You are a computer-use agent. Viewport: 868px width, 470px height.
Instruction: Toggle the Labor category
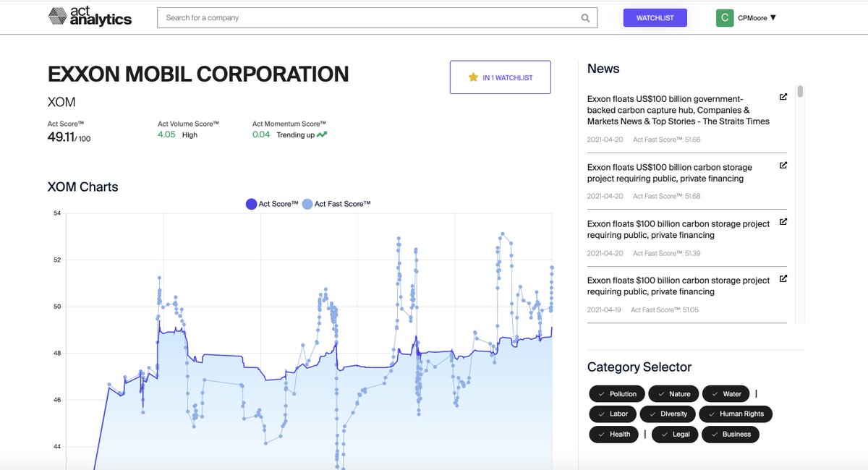[613, 414]
